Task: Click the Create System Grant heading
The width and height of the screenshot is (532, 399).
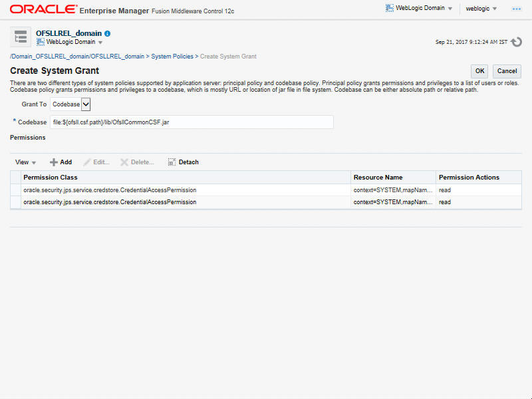Action: pos(55,70)
